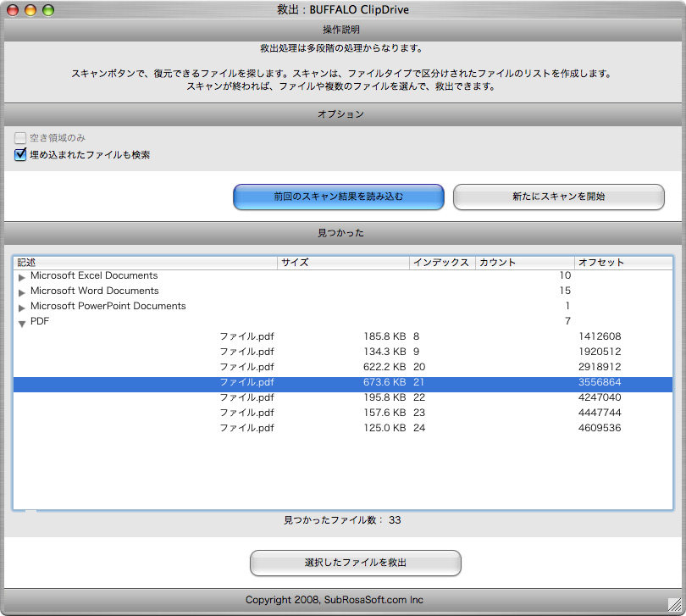
Task: Click offset value 1412608
Action: pos(600,336)
